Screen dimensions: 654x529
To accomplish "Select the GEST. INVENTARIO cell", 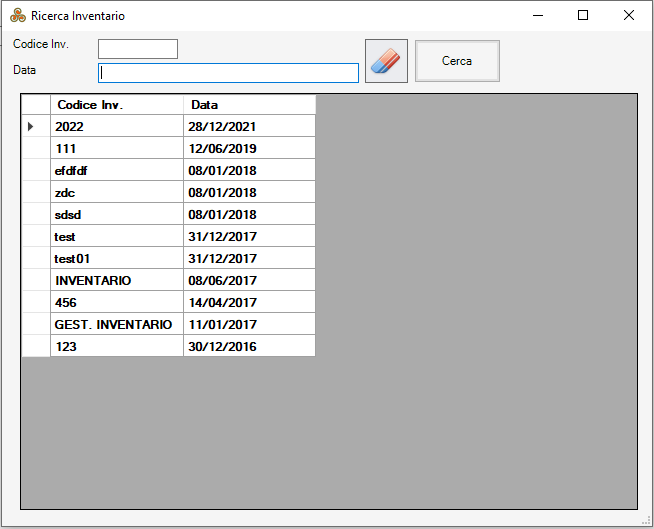I will (x=117, y=324).
